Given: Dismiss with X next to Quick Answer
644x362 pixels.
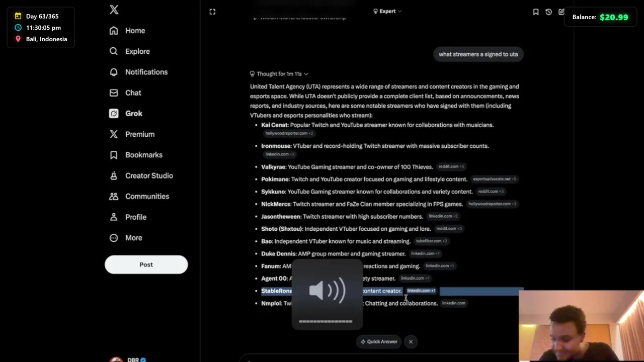Looking at the screenshot, I should 411,342.
